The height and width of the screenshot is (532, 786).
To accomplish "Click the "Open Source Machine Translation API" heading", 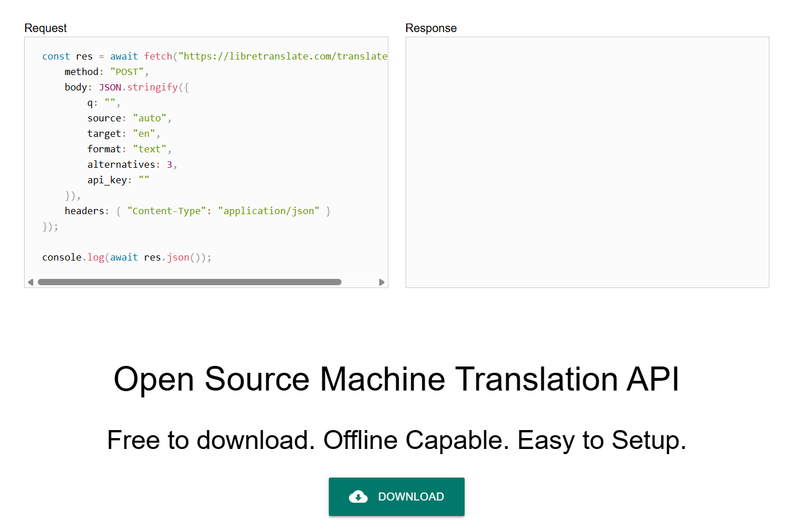I will click(x=396, y=379).
